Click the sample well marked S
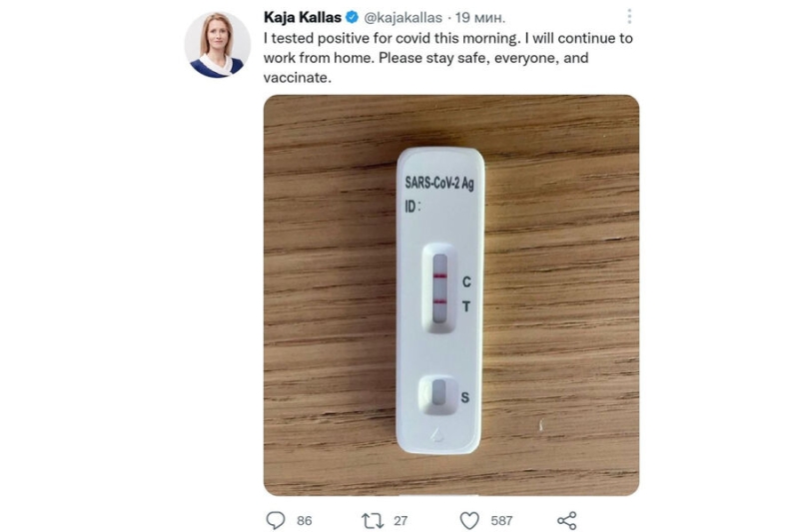Viewport: 799px width, 532px height. coord(437,396)
